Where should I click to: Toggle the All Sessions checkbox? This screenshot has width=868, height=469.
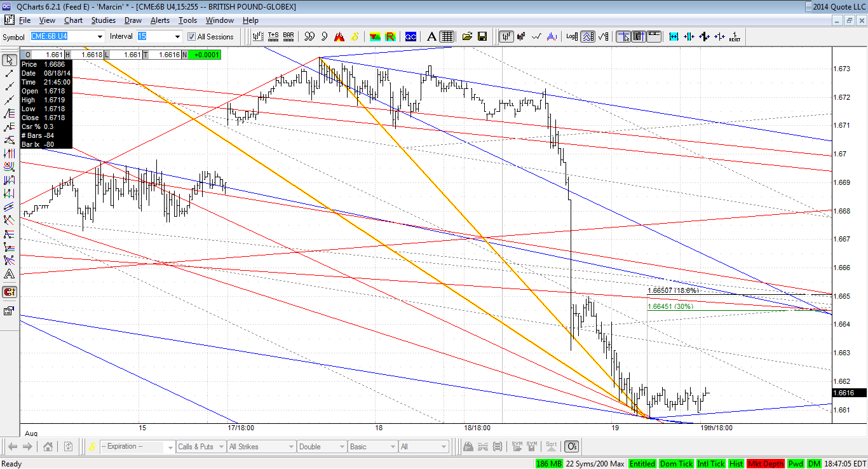pyautogui.click(x=191, y=37)
